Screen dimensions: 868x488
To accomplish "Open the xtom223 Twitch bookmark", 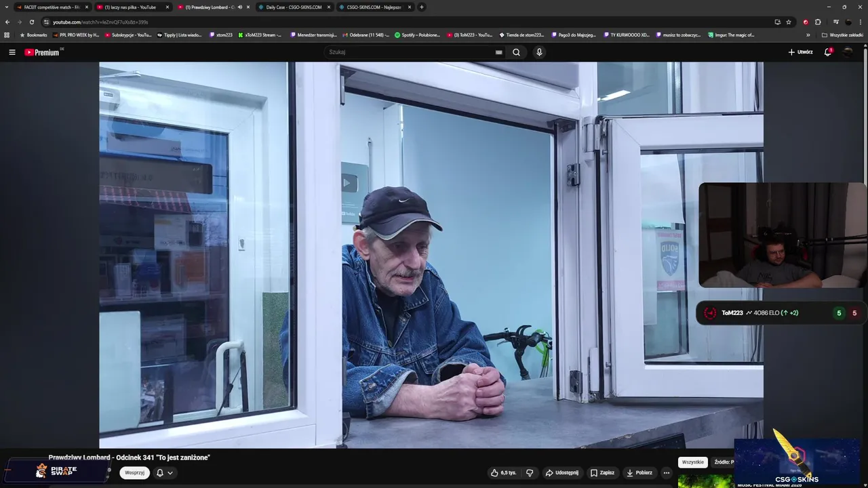I will click(220, 35).
